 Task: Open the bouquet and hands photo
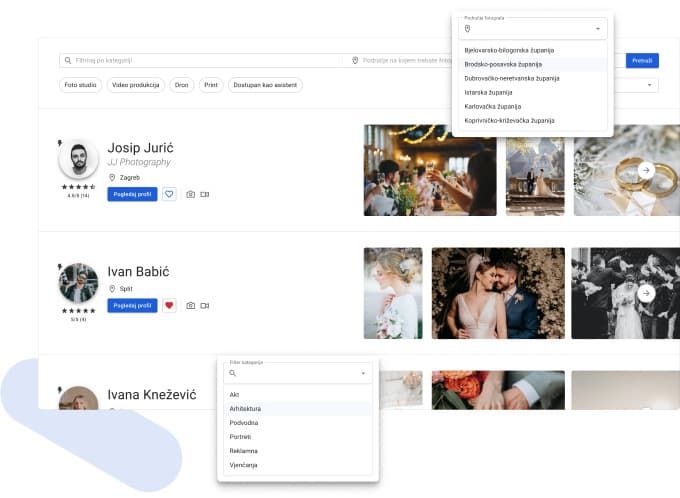click(x=498, y=390)
